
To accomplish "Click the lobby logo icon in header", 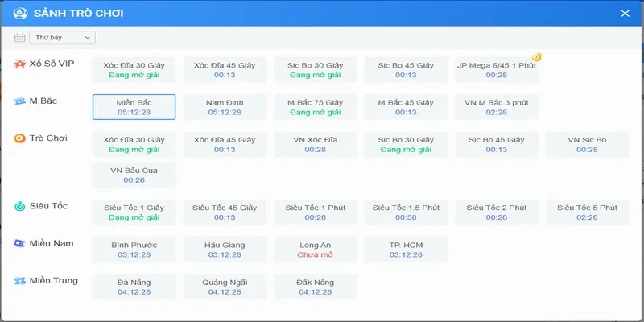I will pyautogui.click(x=22, y=13).
